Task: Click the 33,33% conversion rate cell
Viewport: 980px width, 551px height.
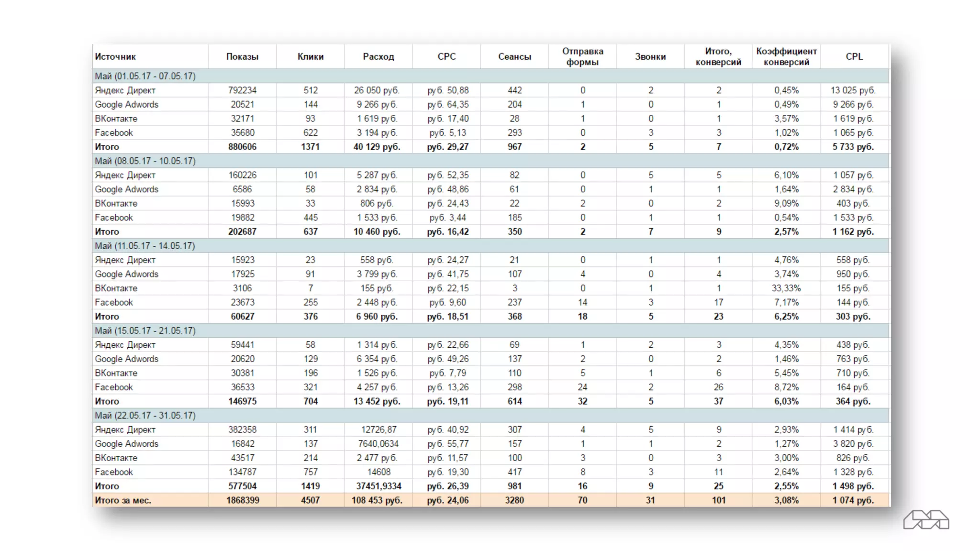Action: pos(786,288)
